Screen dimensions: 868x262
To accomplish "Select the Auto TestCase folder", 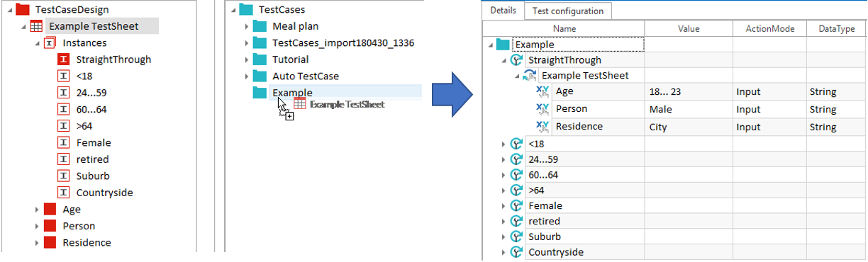I will (x=306, y=76).
